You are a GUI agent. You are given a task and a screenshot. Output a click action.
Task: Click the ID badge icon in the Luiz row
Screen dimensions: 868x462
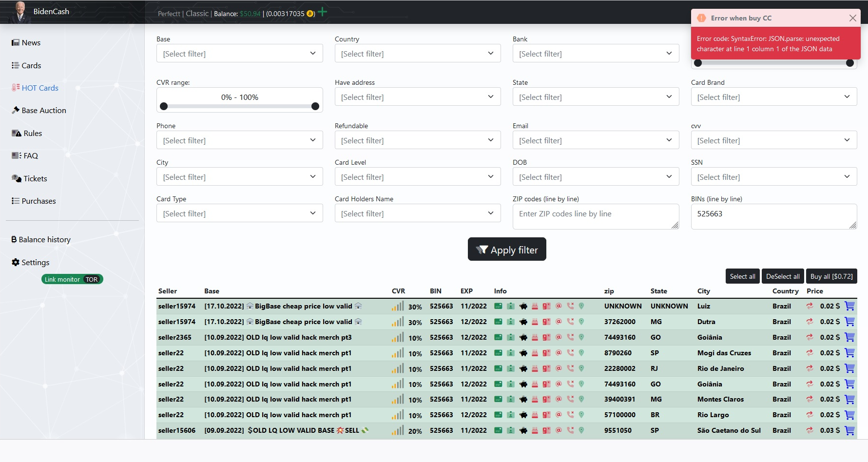click(510, 306)
